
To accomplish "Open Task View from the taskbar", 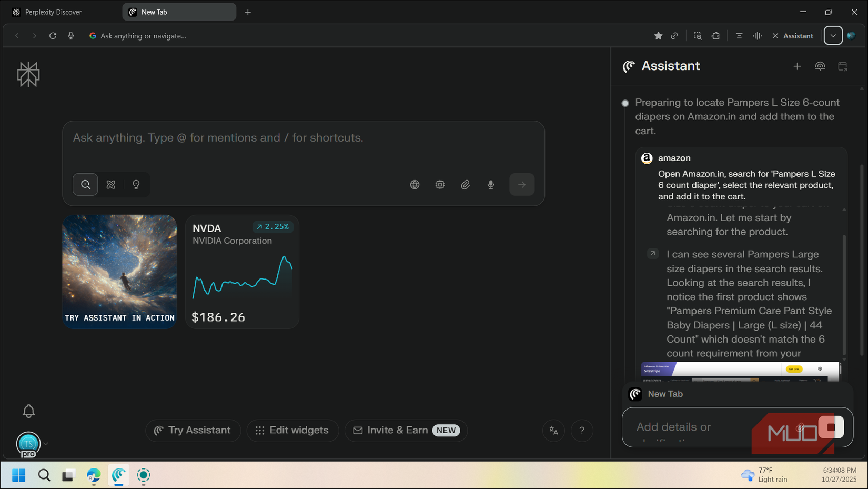I will pos(68,476).
